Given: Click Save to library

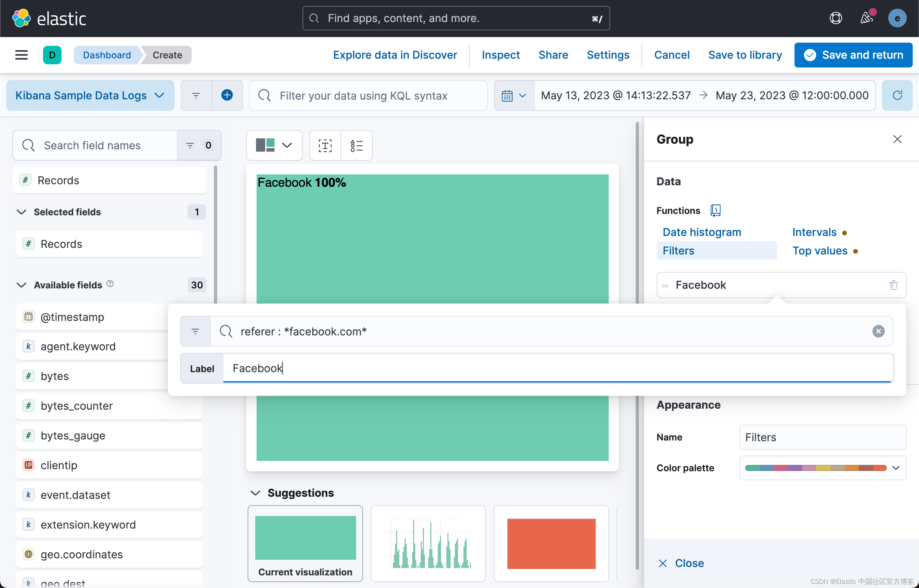Looking at the screenshot, I should pyautogui.click(x=745, y=55).
